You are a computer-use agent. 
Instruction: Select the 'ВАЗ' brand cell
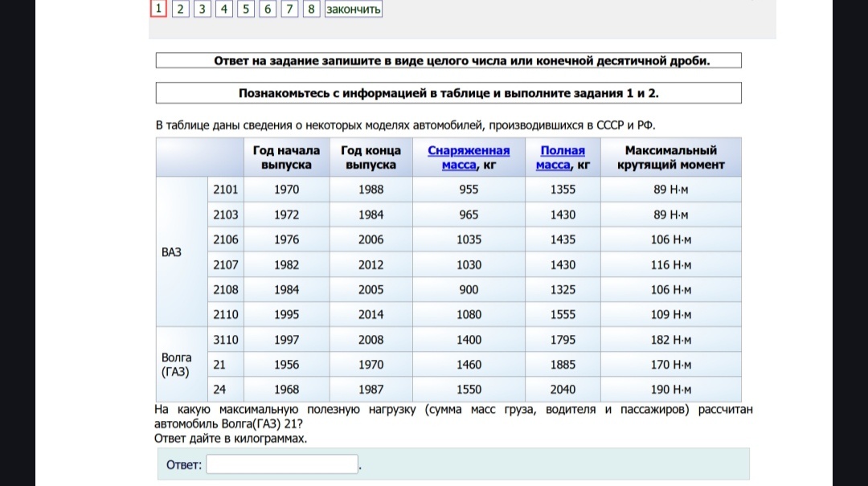[x=182, y=252]
